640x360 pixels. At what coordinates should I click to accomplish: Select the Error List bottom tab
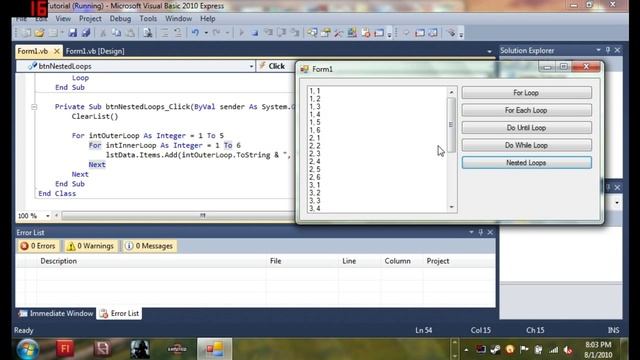click(119, 313)
